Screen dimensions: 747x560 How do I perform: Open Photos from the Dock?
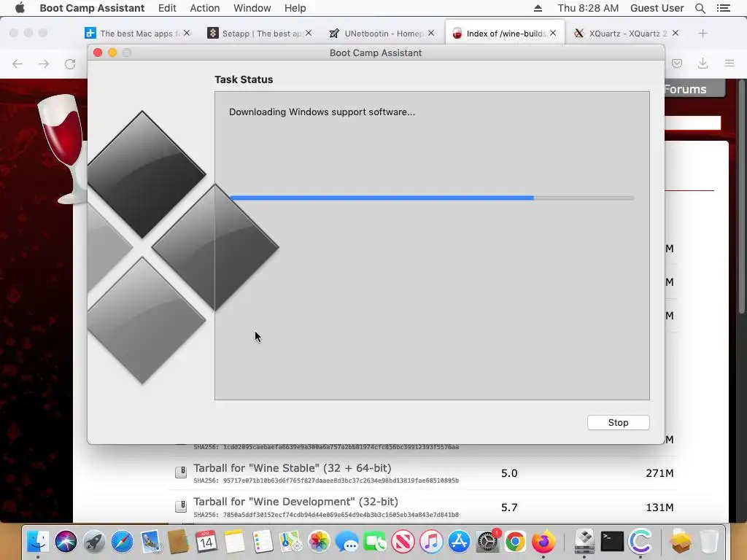(x=319, y=542)
